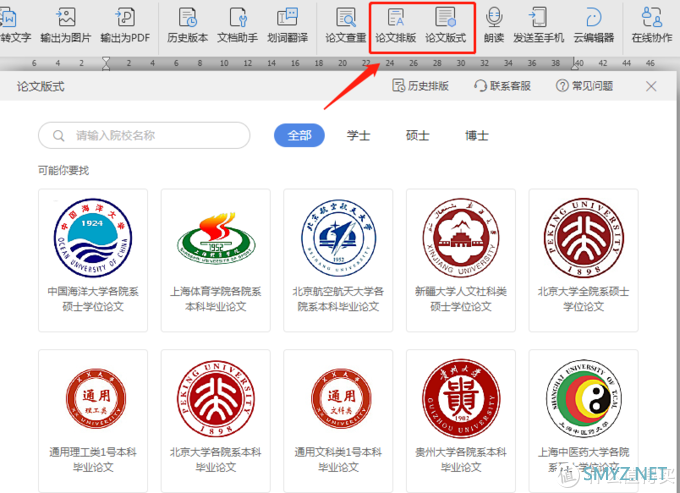Screen dimensions: 680x493
Task: Click the 论文版式 toolbar icon
Action: [445, 17]
